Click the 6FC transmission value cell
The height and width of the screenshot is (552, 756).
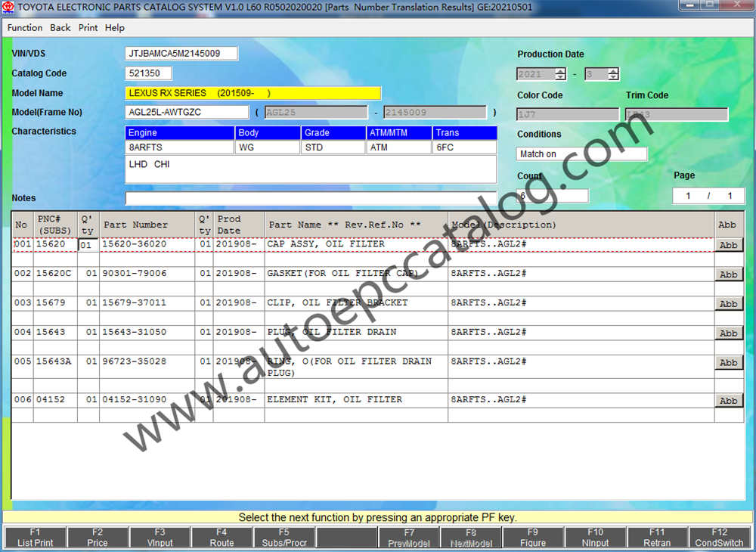(x=465, y=147)
